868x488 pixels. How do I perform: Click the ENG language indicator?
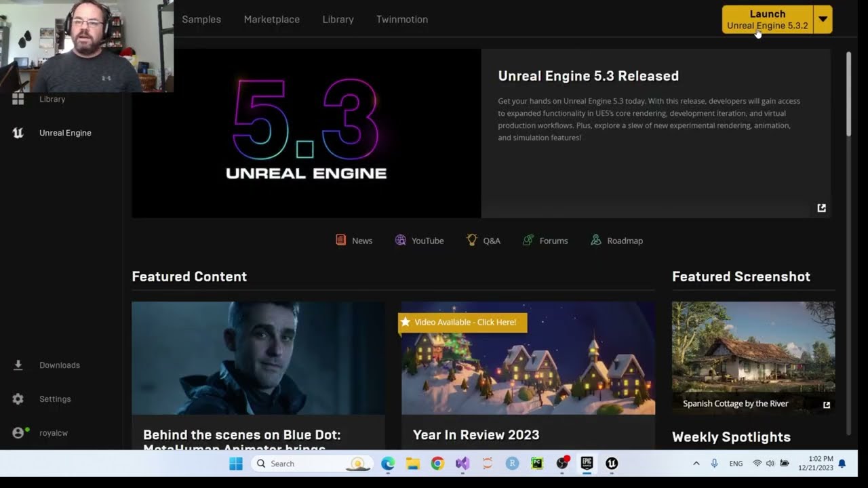736,464
